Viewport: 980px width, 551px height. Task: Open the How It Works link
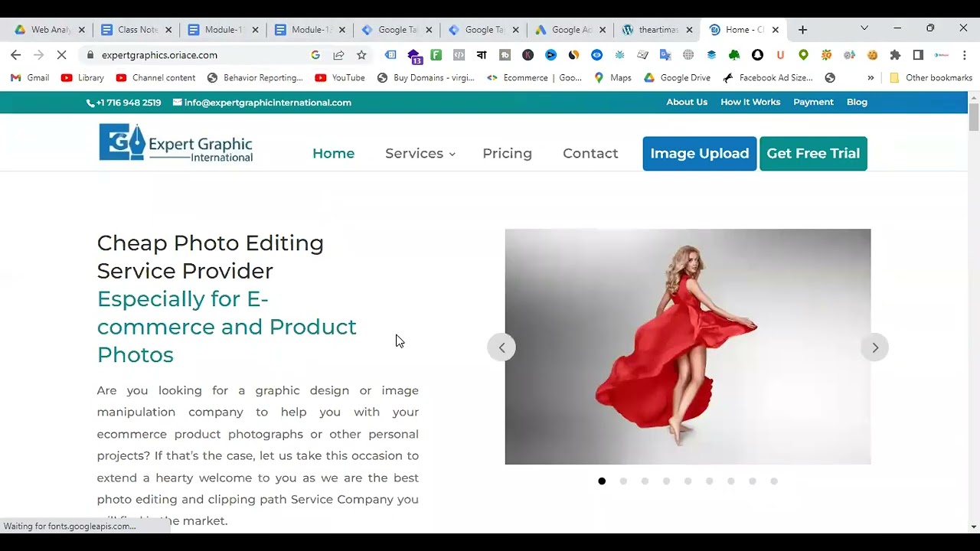pyautogui.click(x=750, y=102)
